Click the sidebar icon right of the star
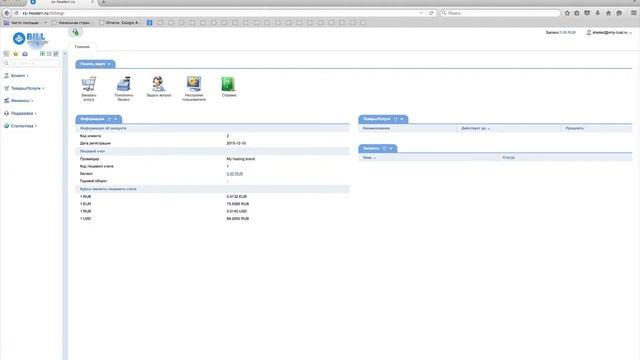The height and width of the screenshot is (360, 640). coord(25,54)
